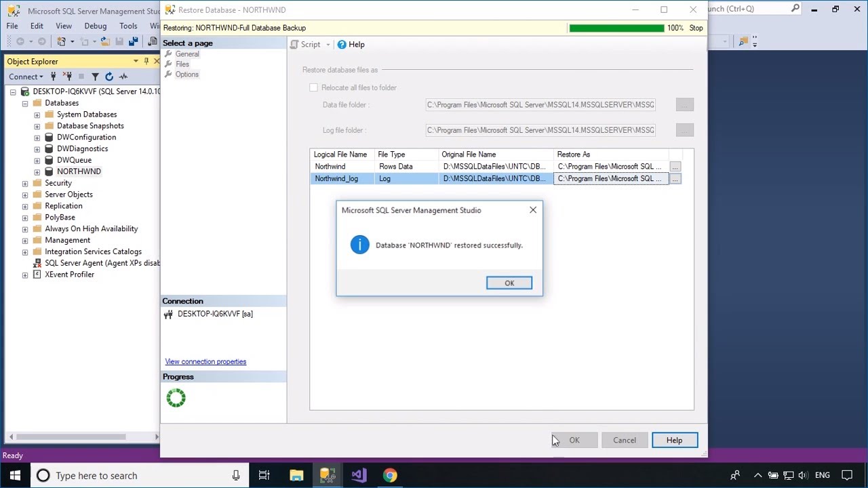Click the Logical File Name column header
Viewport: 868px width, 488px height.
[x=340, y=155]
